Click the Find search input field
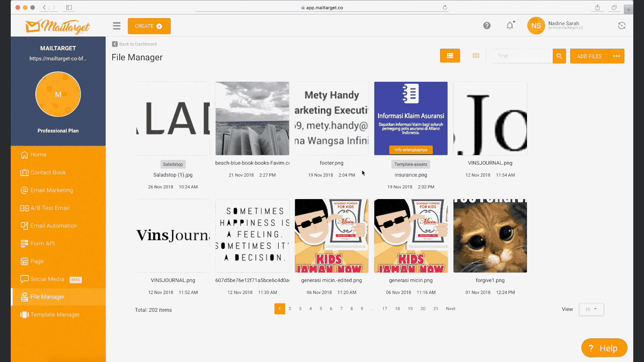644x362 pixels. (x=522, y=56)
